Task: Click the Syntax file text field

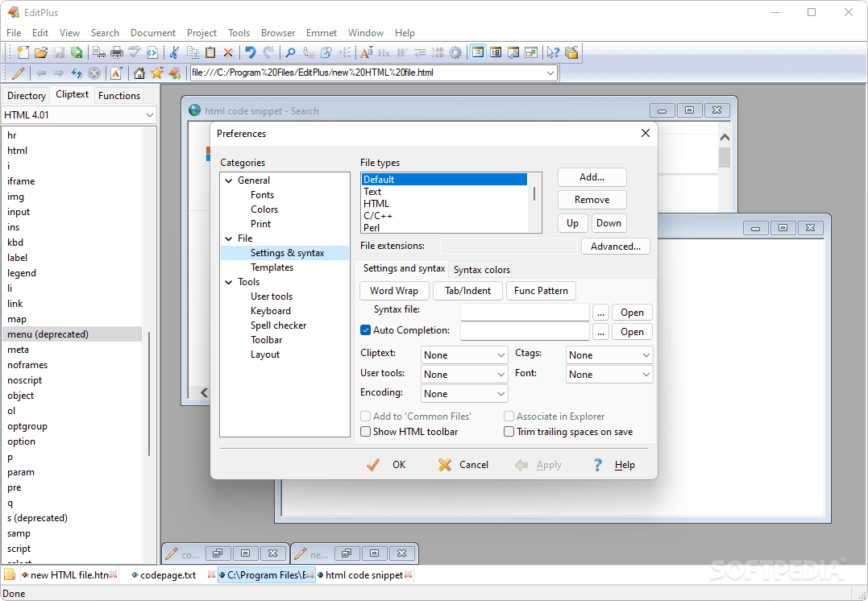Action: pyautogui.click(x=524, y=312)
